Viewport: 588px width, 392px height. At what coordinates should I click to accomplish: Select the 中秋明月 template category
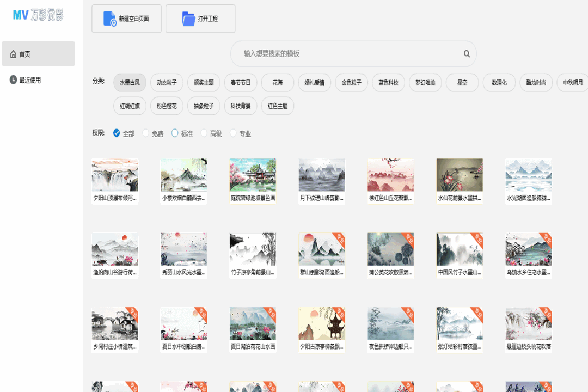click(572, 83)
